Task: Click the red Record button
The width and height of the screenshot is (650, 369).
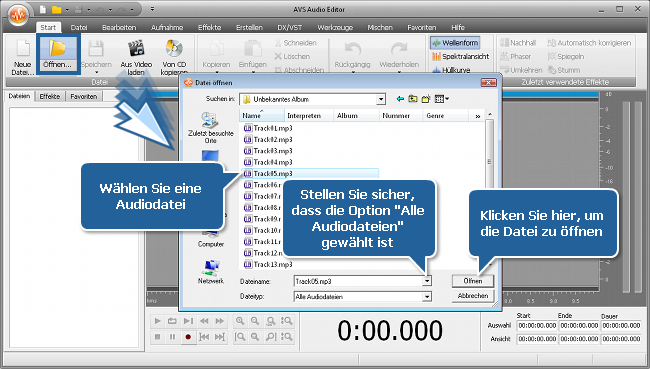Action: pos(188,337)
